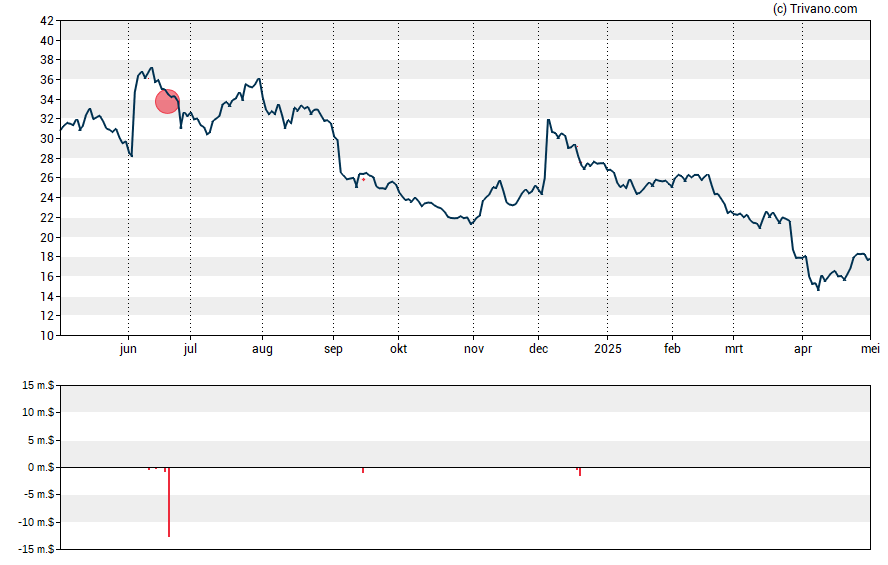Click the 'mrt' month label

pos(734,349)
